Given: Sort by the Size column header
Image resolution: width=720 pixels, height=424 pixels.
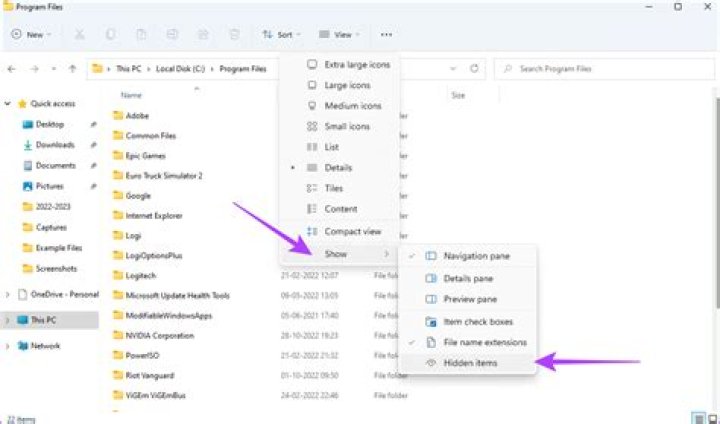Looking at the screenshot, I should [458, 95].
